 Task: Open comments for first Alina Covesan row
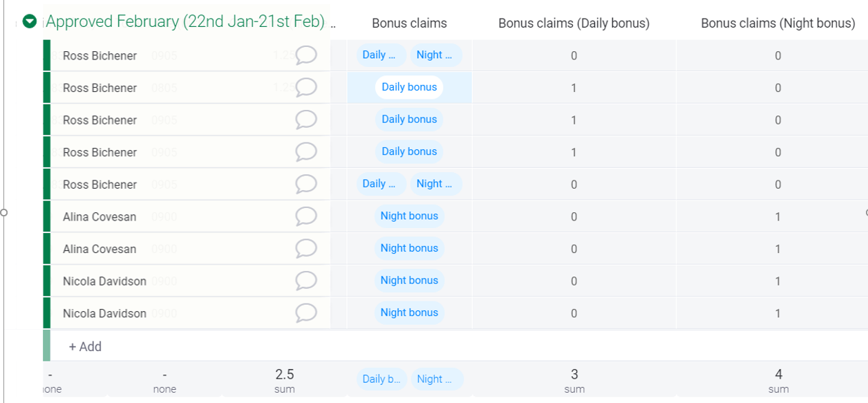click(x=305, y=216)
